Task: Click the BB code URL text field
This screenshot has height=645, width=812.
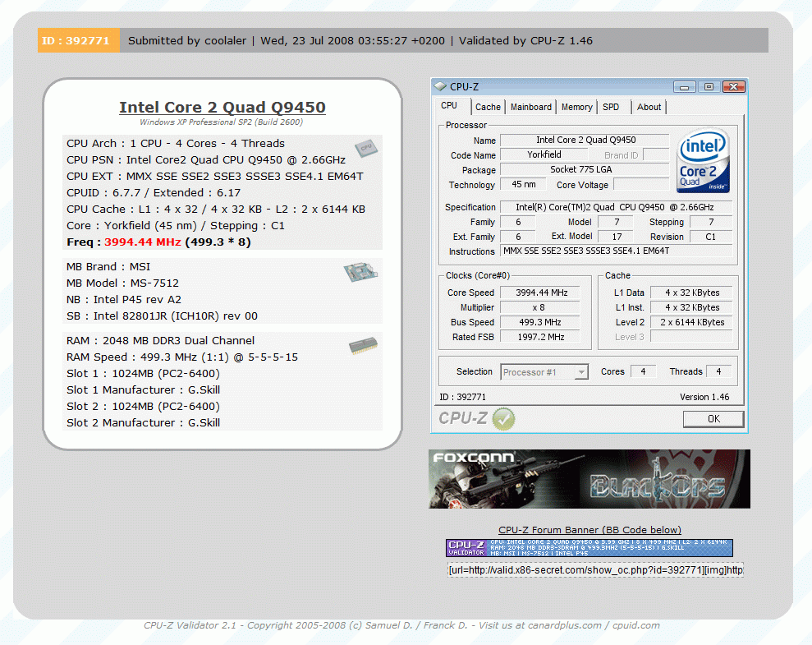Action: click(x=595, y=570)
